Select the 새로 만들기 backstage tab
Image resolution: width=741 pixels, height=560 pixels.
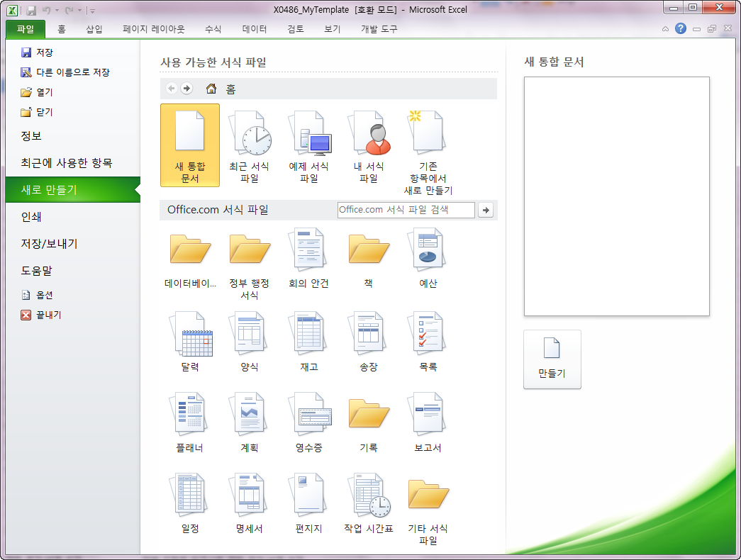point(73,189)
